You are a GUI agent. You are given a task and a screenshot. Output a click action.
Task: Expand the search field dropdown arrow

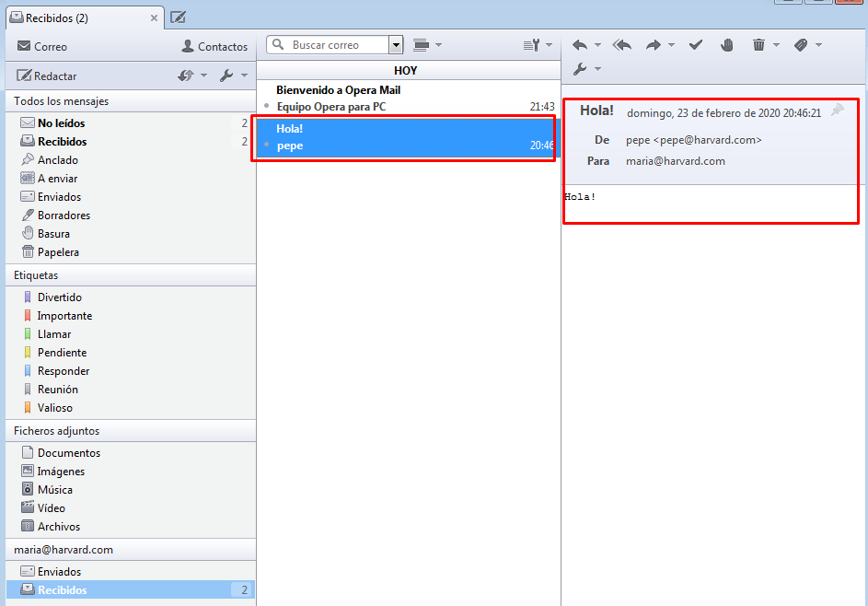[396, 45]
